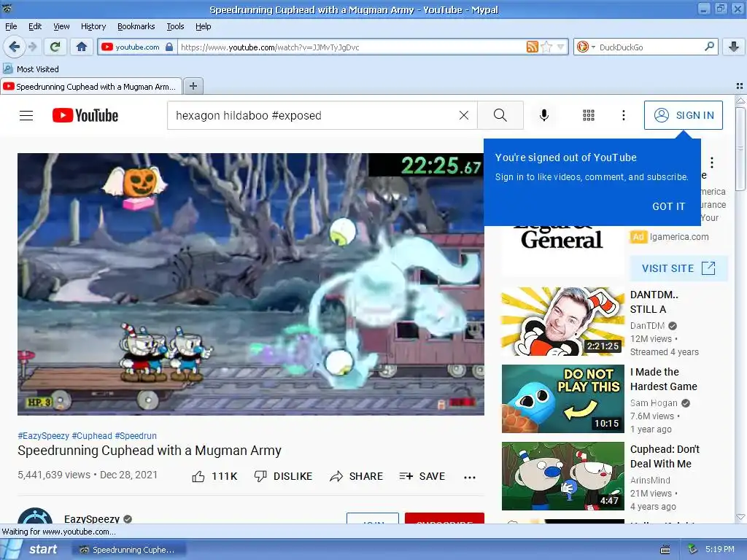Open the #Speedrun hashtag link

tap(136, 436)
